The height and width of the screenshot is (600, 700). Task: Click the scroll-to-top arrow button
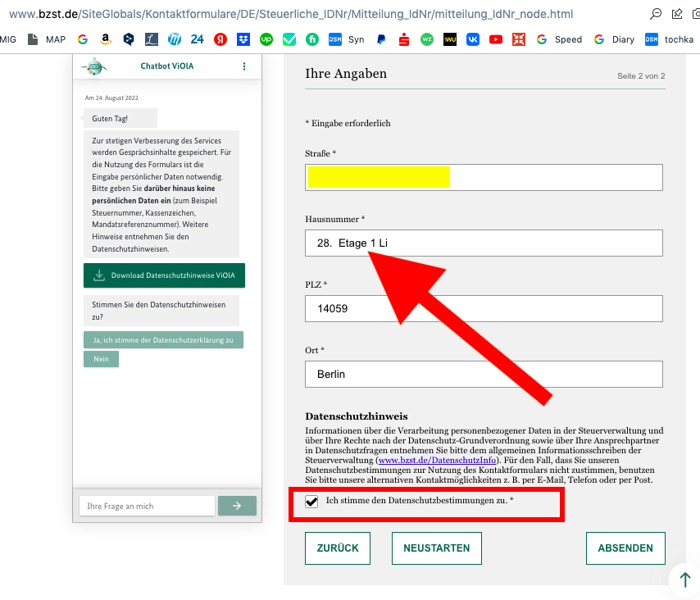(x=685, y=580)
